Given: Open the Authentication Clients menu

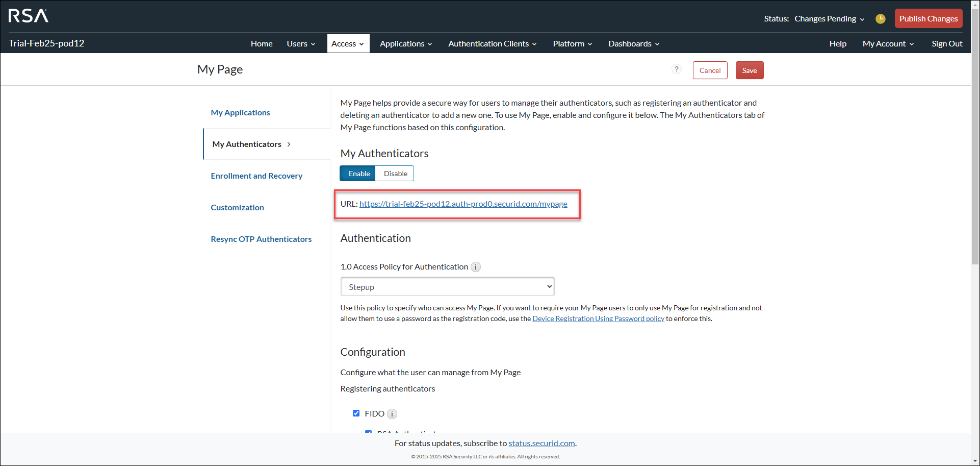Looking at the screenshot, I should pyautogui.click(x=492, y=44).
